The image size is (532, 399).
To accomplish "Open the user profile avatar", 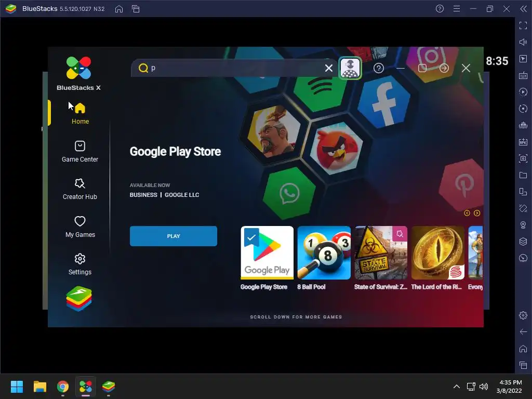I will pos(350,68).
